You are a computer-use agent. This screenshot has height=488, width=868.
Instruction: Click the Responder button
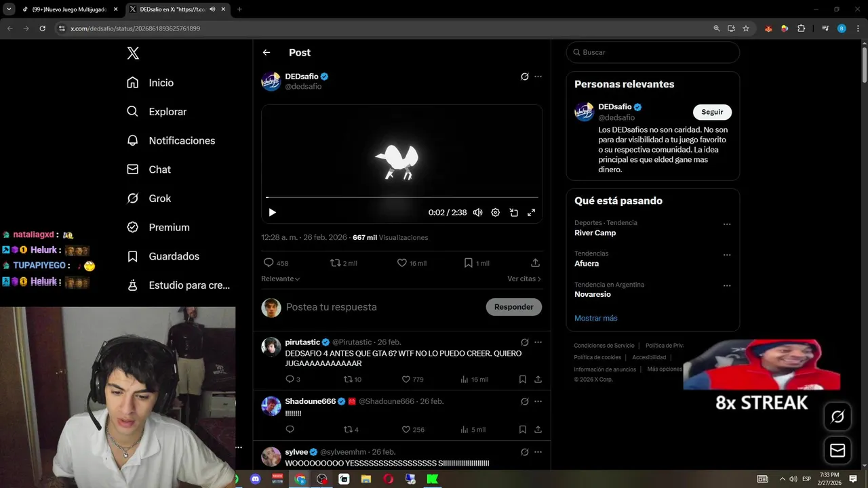tap(513, 307)
